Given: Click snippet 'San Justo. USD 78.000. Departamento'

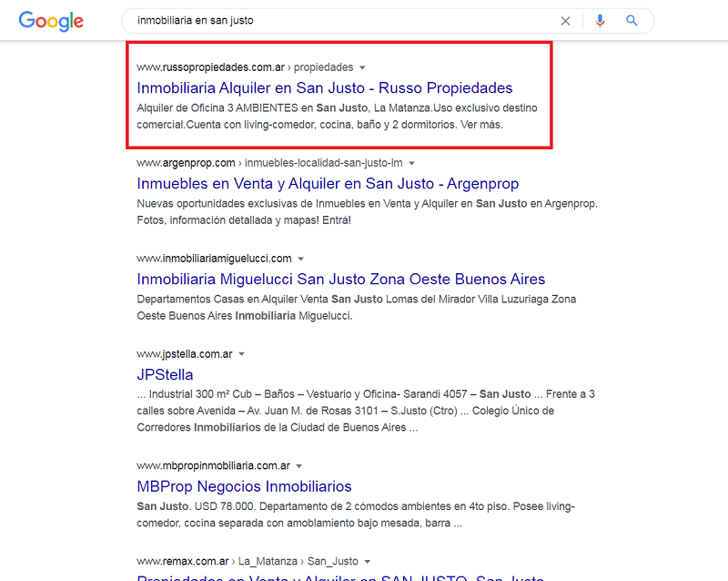Looking at the screenshot, I should click(356, 515).
